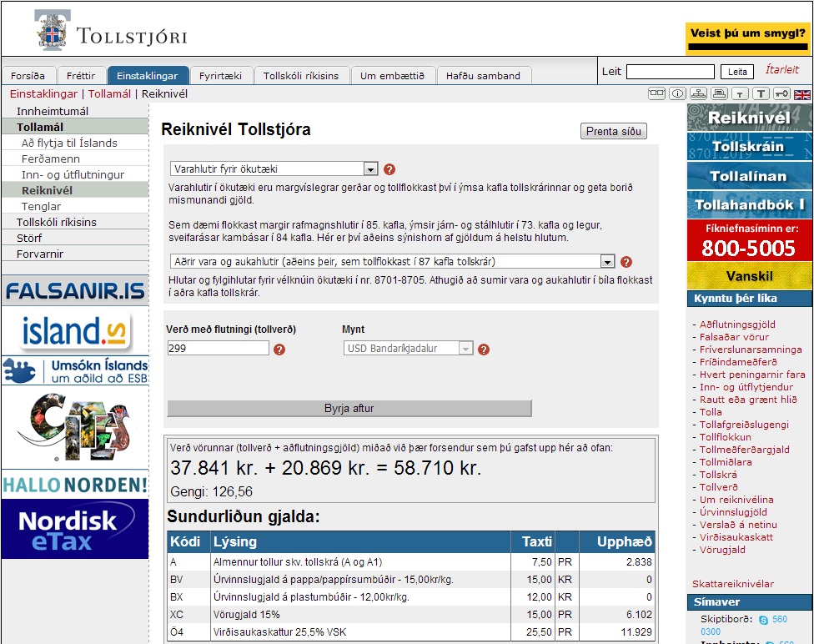Switch to English via British flag icon
Screen dimensions: 814x644
click(x=801, y=94)
